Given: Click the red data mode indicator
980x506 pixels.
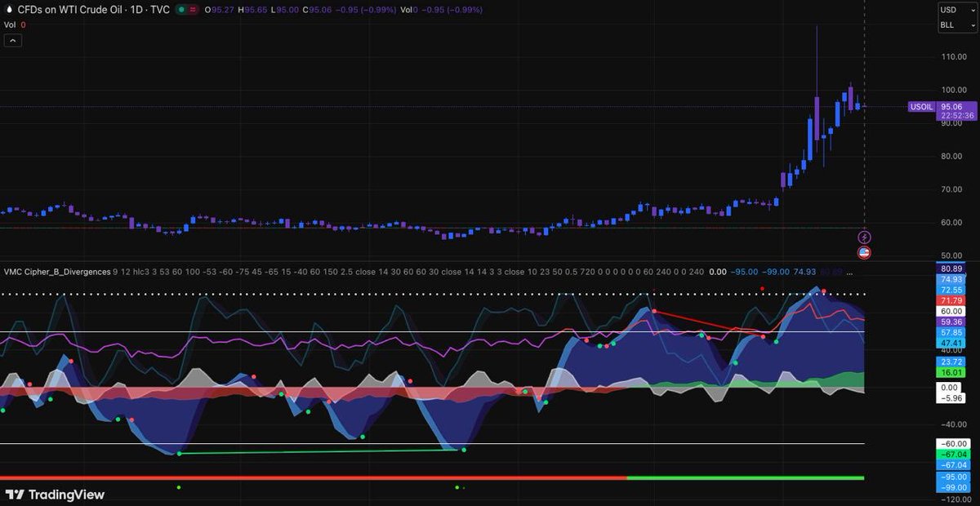Looking at the screenshot, I should pyautogui.click(x=193, y=10).
